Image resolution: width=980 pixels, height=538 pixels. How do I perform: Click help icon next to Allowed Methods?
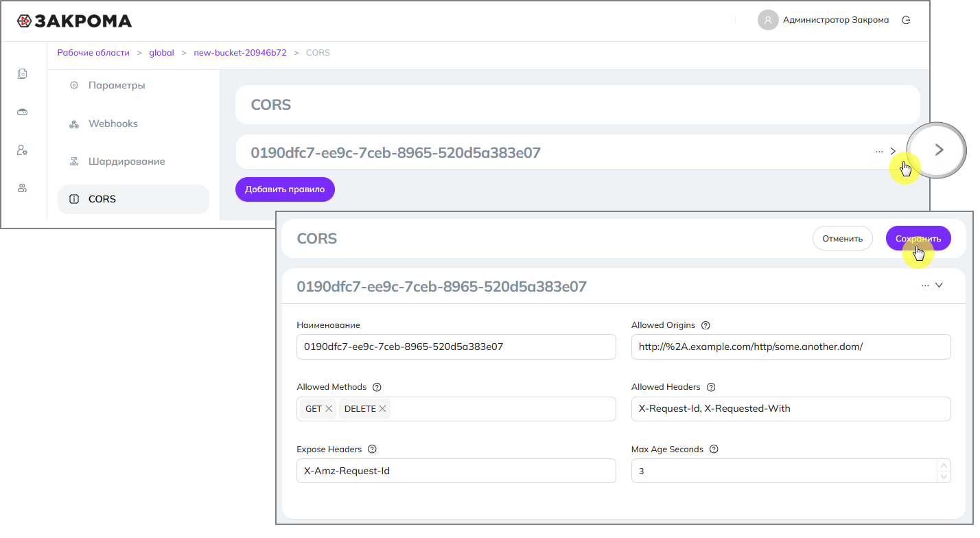point(377,387)
